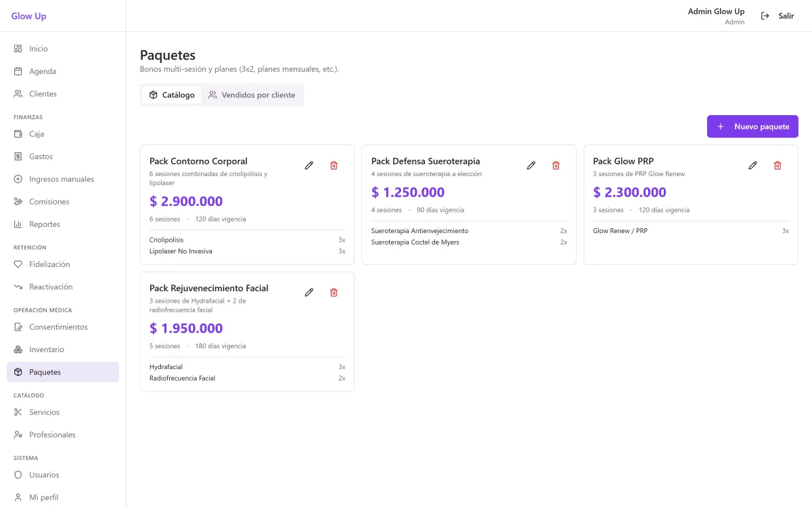812x508 pixels.
Task: Click the Nuevo paquete button
Action: point(752,127)
